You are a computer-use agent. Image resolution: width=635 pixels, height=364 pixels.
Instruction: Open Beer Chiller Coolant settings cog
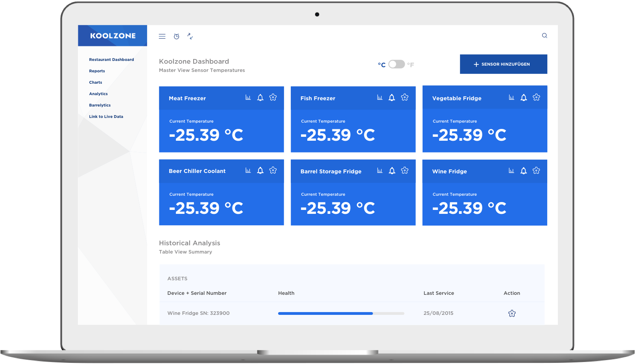tap(273, 171)
